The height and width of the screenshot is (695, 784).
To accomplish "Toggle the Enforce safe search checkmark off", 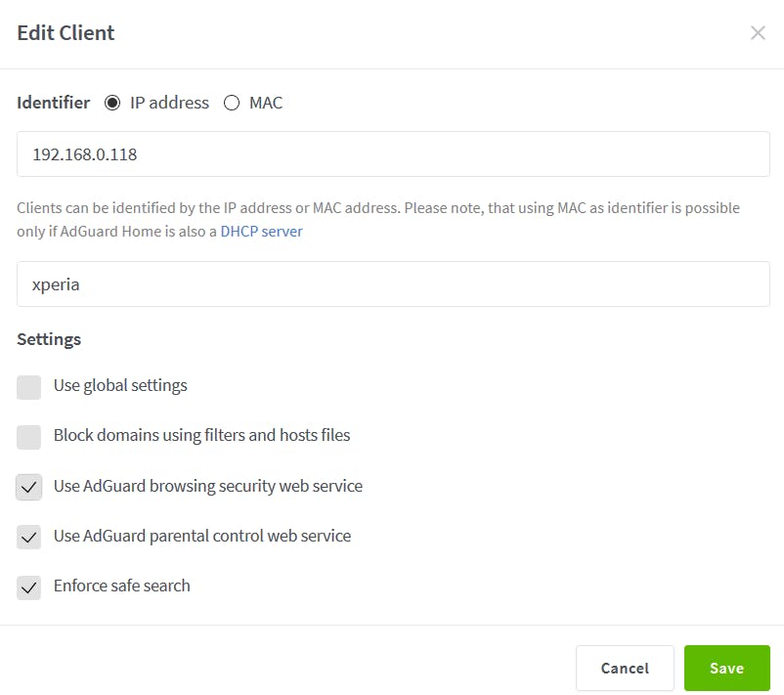I will point(28,586).
